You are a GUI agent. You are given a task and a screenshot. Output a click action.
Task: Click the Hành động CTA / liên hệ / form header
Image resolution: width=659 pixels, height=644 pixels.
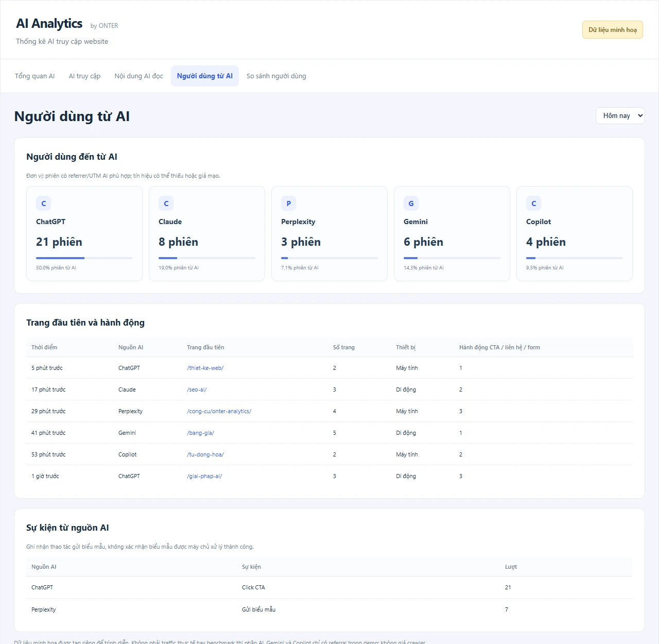click(x=499, y=347)
